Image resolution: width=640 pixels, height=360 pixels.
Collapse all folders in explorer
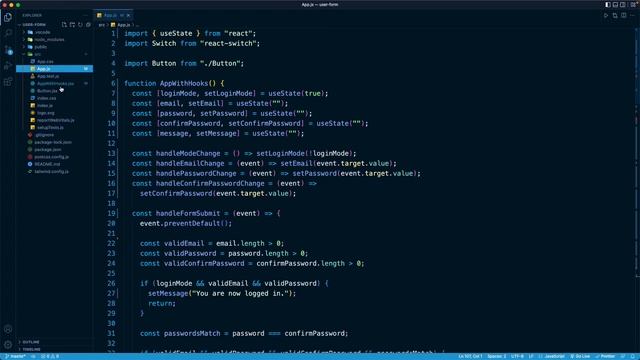(x=88, y=24)
